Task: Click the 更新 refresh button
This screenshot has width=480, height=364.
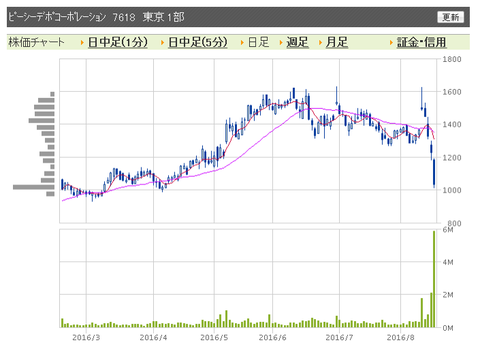Action: [x=450, y=17]
